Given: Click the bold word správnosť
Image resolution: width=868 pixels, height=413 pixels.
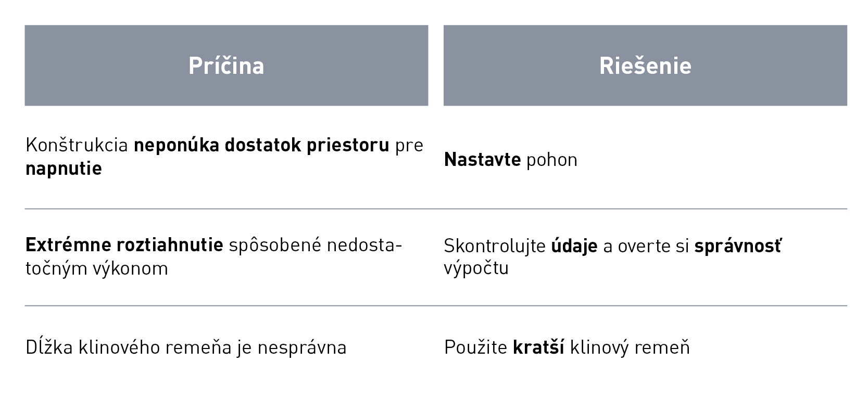Looking at the screenshot, I should pos(737,246).
